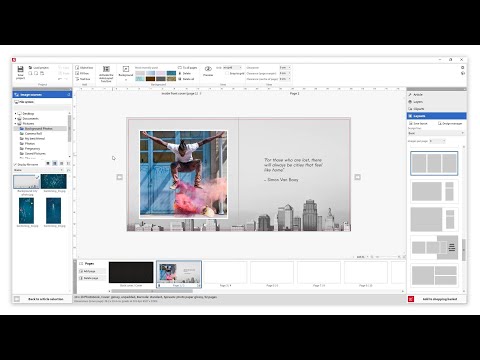Open the Clearance value dropdown
The height and width of the screenshot is (360, 480).
click(x=285, y=68)
